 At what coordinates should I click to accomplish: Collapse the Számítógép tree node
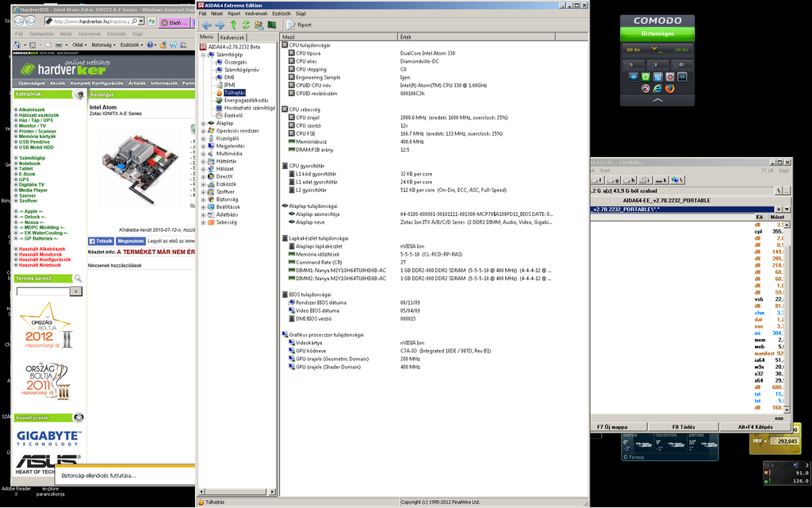[203, 55]
